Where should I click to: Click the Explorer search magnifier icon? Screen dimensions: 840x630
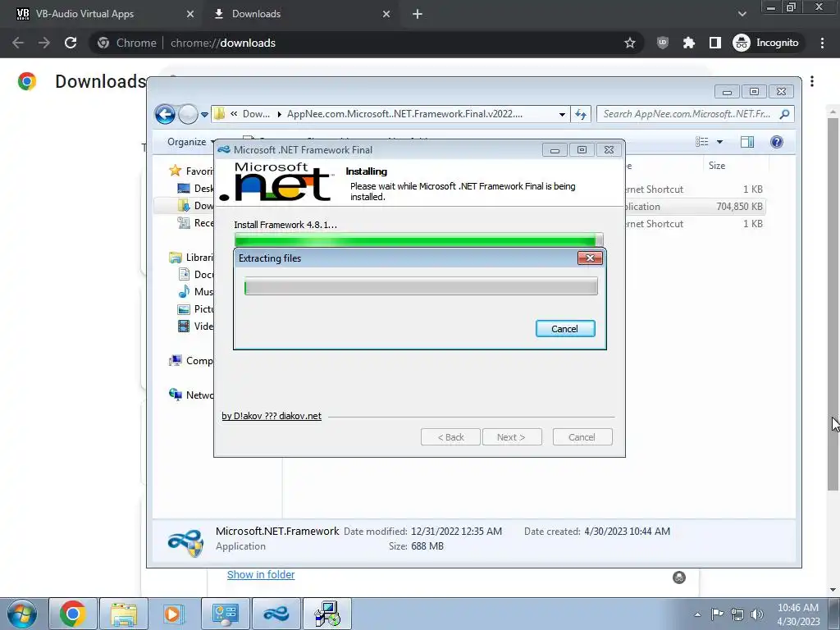tap(784, 113)
